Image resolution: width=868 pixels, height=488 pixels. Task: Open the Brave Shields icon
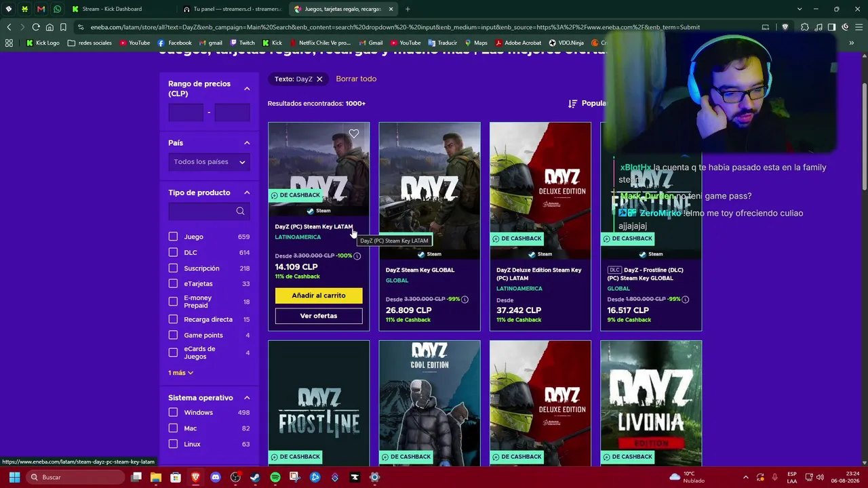click(785, 27)
